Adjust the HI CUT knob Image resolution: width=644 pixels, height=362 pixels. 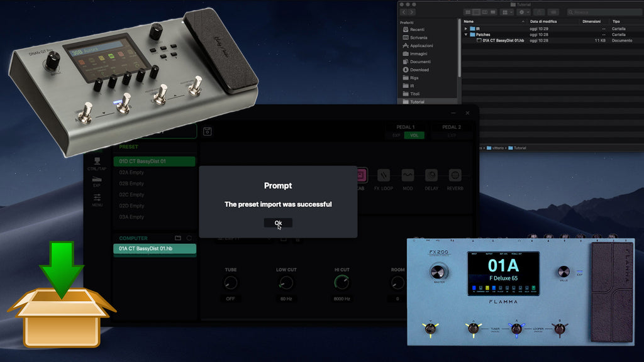pos(341,283)
